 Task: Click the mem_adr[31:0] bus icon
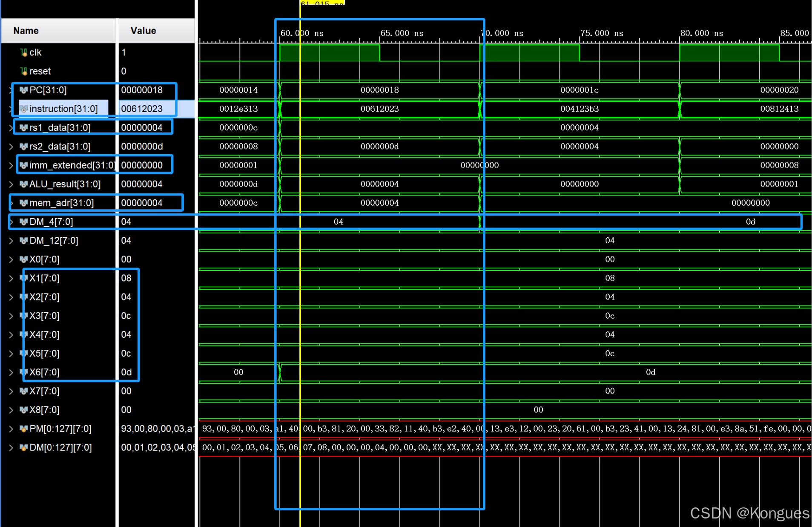click(x=24, y=203)
